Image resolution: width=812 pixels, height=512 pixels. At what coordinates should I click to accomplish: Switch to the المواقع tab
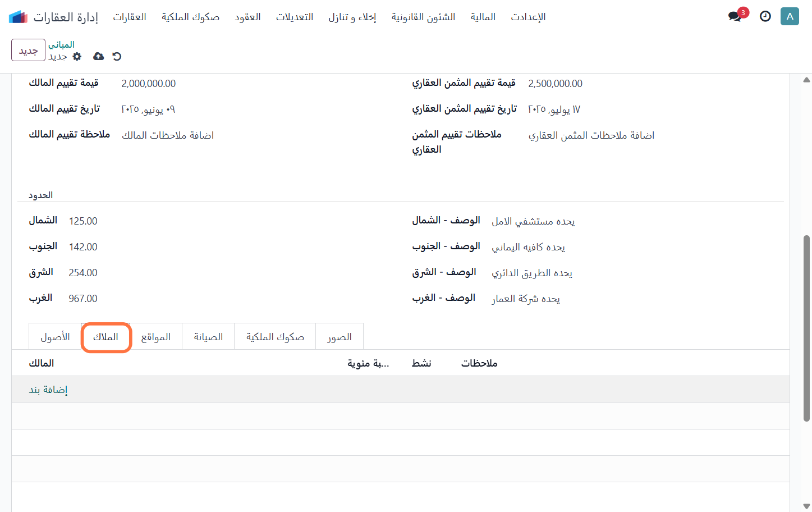pos(155,337)
